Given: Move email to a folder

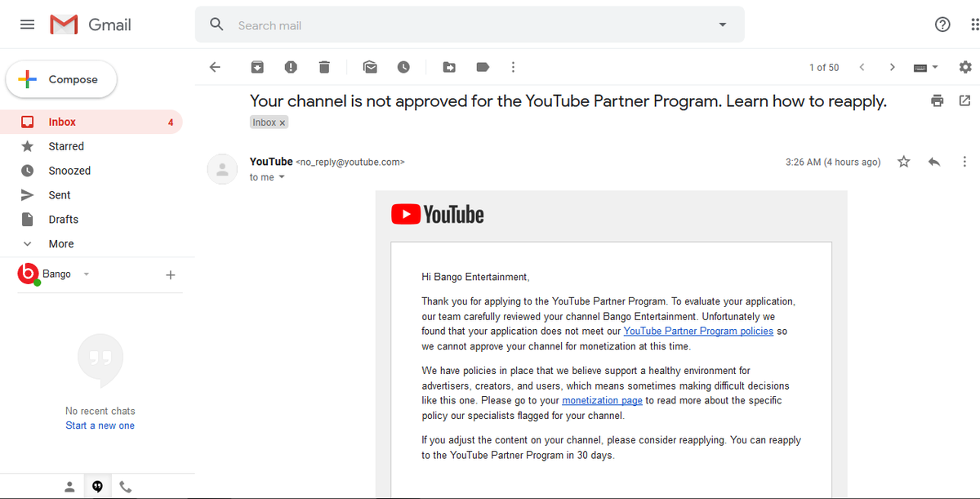Looking at the screenshot, I should tap(449, 67).
